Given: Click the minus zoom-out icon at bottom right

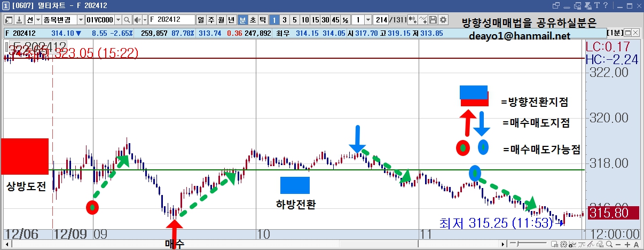Looking at the screenshot, I should click(x=617, y=245).
